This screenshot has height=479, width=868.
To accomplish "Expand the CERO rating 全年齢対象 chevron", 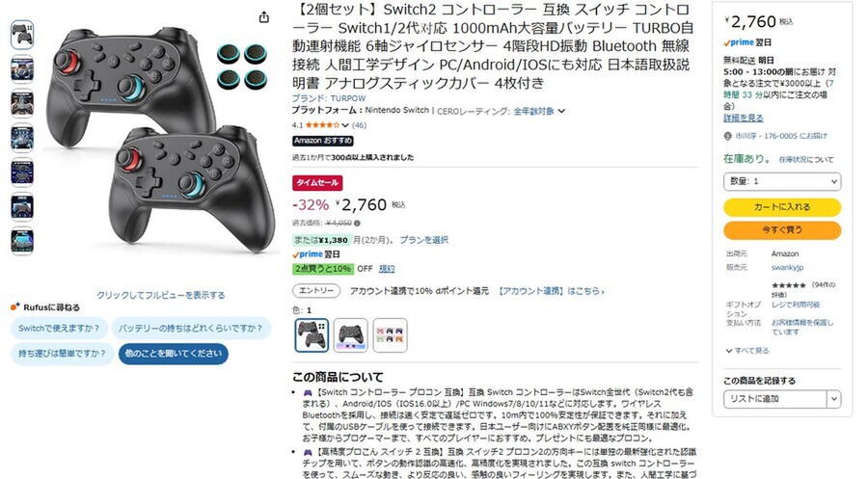I will (562, 111).
